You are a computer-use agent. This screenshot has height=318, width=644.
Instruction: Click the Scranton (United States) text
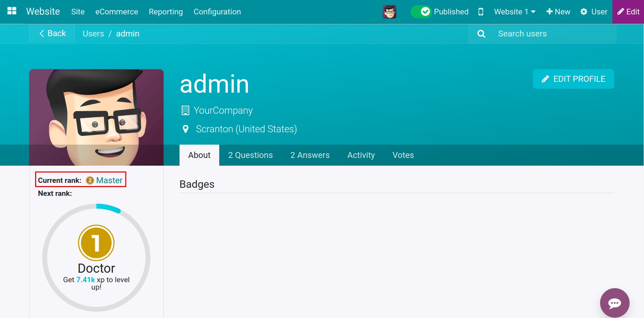[x=246, y=129]
